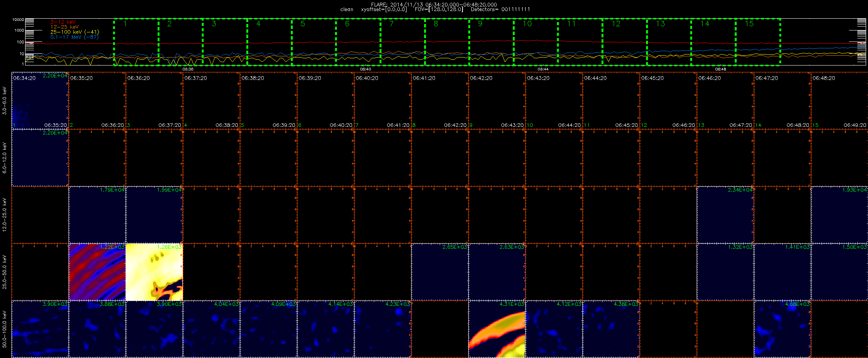
Task: Select the 25–50 keV image labeled 2.63E+03
Action: [x=497, y=272]
